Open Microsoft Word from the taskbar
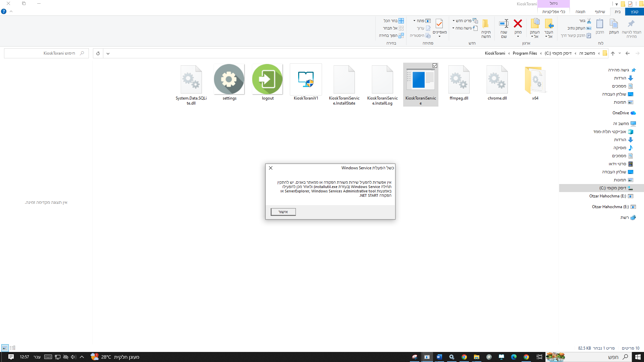This screenshot has height=362, width=644. point(439,357)
